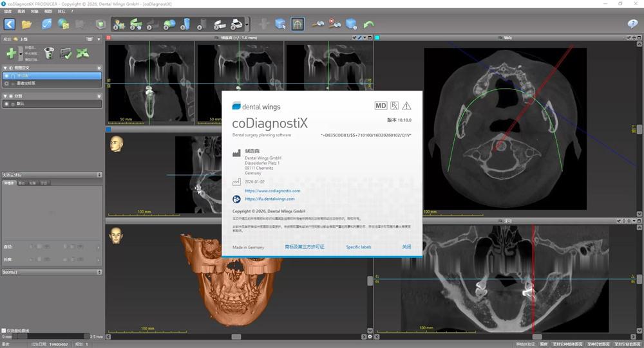Click the blue cube with cursor icon

281,24
